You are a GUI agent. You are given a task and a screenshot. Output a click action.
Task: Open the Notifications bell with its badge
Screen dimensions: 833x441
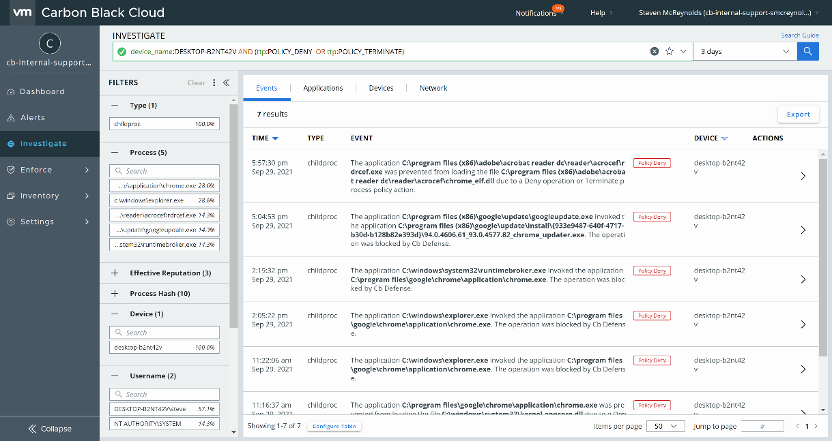539,12
